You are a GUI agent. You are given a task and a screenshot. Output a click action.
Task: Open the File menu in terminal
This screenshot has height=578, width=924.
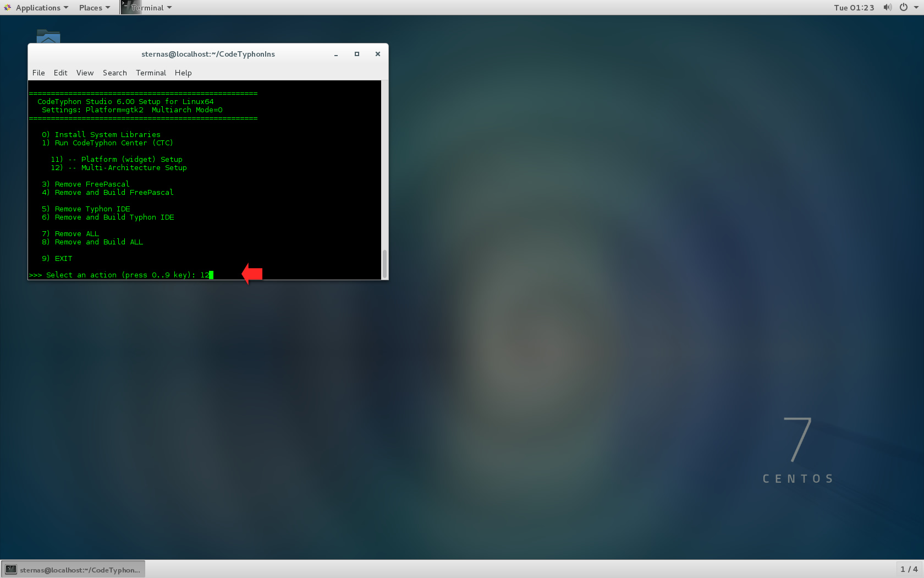click(38, 73)
